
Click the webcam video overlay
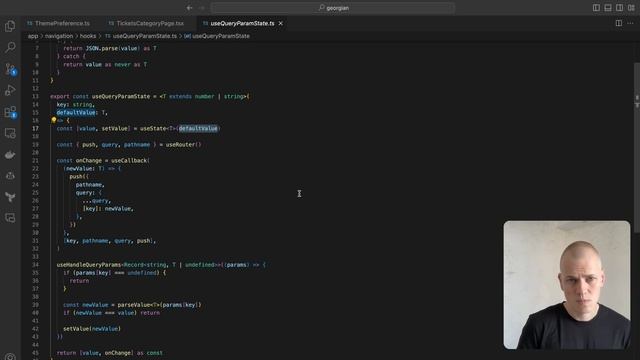(x=567, y=285)
